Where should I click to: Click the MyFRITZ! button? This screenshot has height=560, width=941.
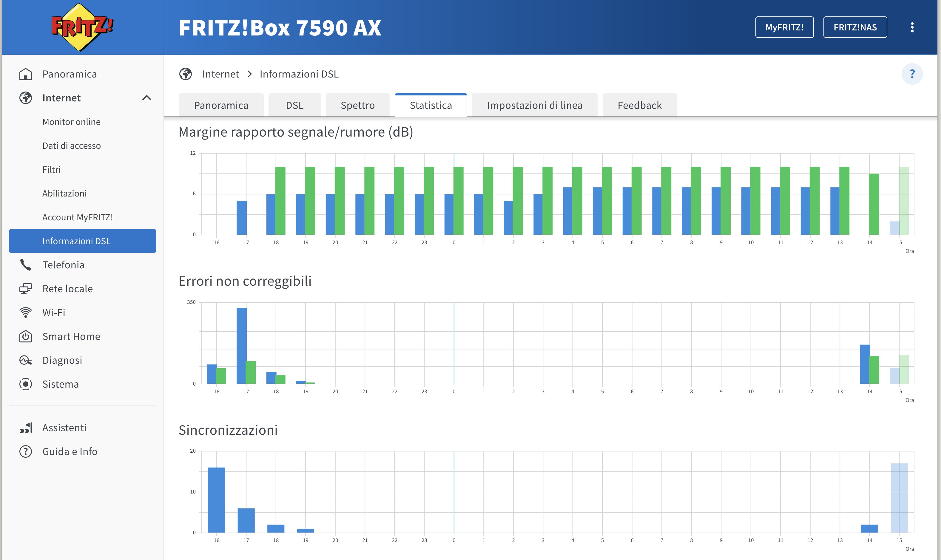[784, 27]
